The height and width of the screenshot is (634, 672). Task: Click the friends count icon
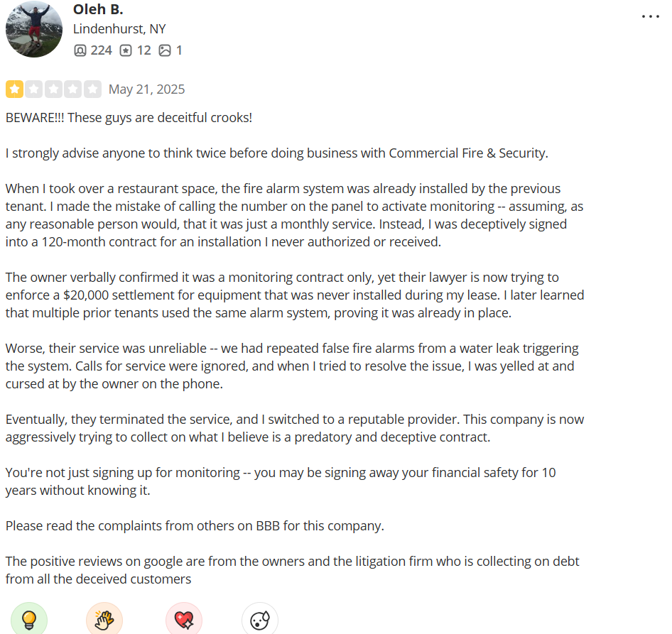pyautogui.click(x=80, y=50)
